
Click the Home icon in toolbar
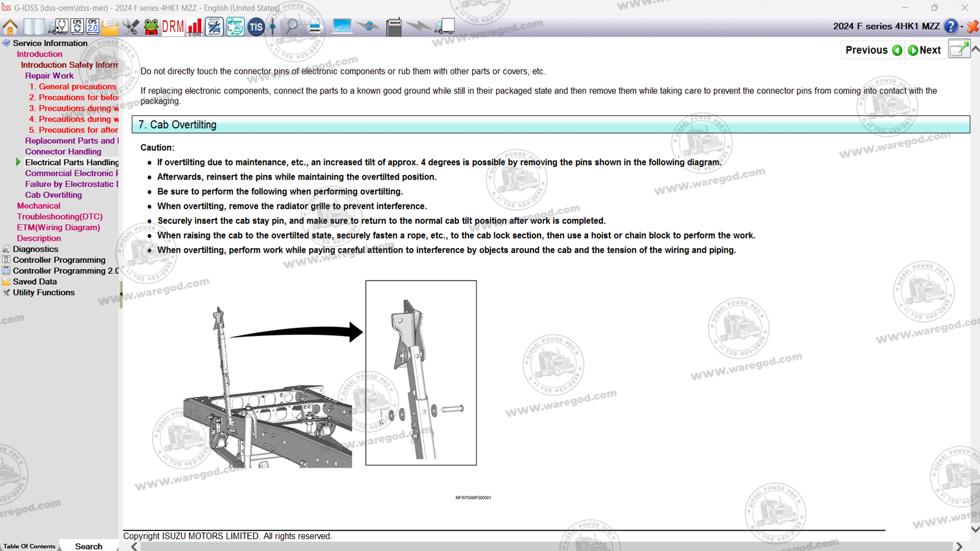[x=10, y=27]
